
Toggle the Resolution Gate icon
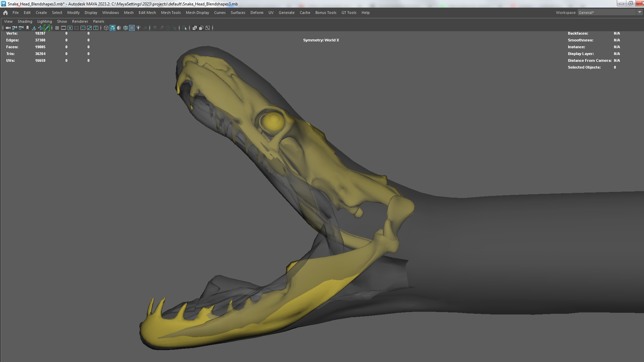pos(70,28)
